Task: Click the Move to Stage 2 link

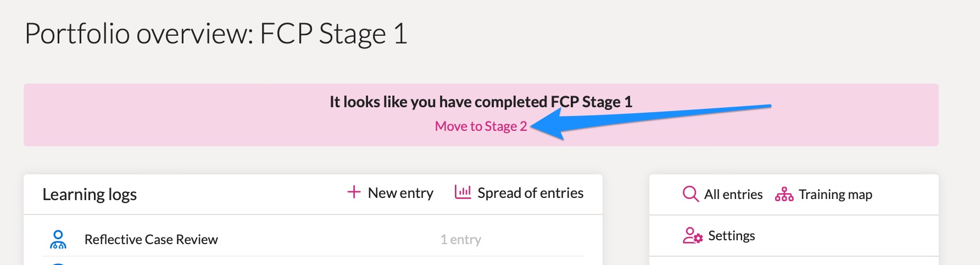Action: tap(481, 126)
